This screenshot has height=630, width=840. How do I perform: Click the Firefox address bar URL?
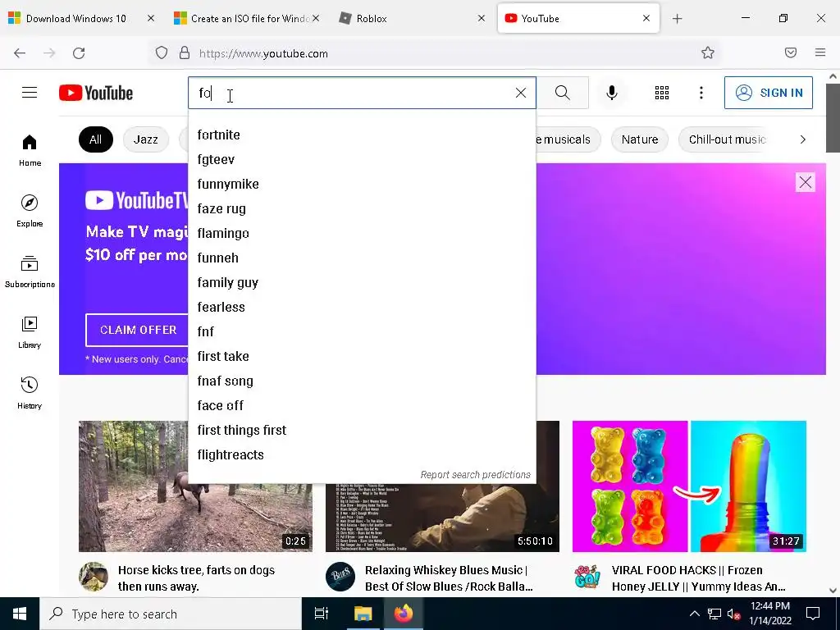click(x=263, y=53)
